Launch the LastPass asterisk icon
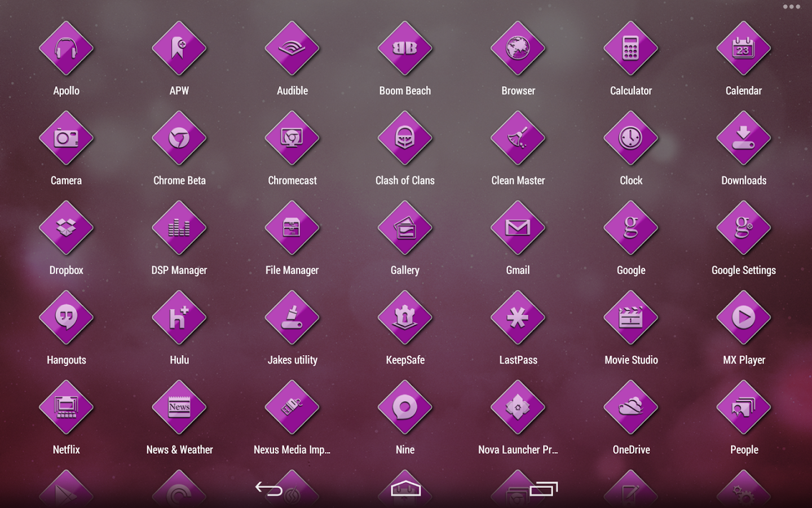This screenshot has height=508, width=812. (518, 318)
